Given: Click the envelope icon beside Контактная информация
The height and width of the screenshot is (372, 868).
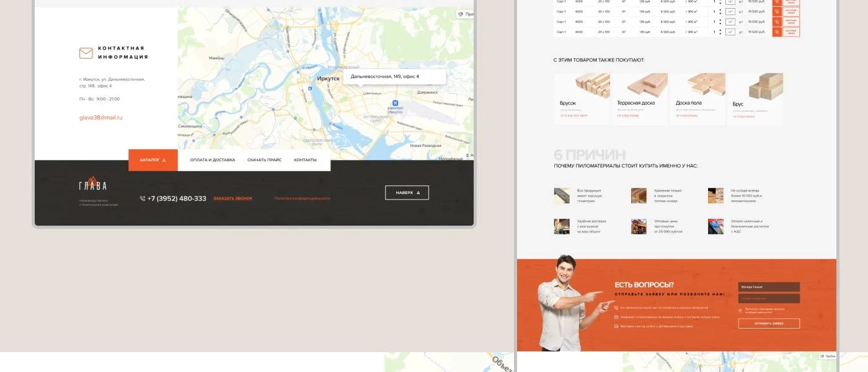Looking at the screenshot, I should 86,53.
